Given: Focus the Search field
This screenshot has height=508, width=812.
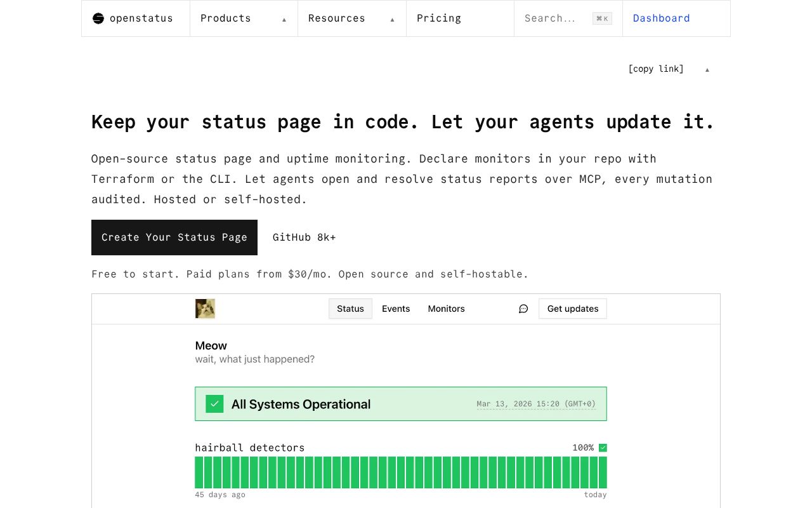Looking at the screenshot, I should tap(568, 18).
